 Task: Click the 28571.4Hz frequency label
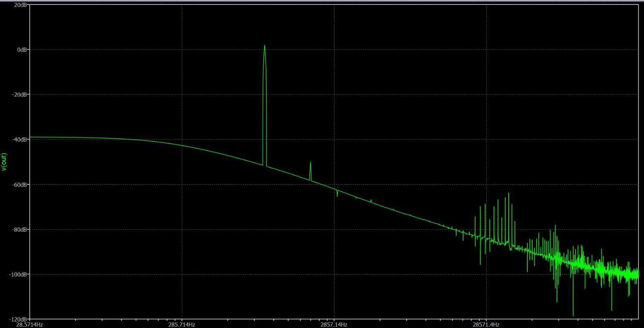[x=486, y=324]
